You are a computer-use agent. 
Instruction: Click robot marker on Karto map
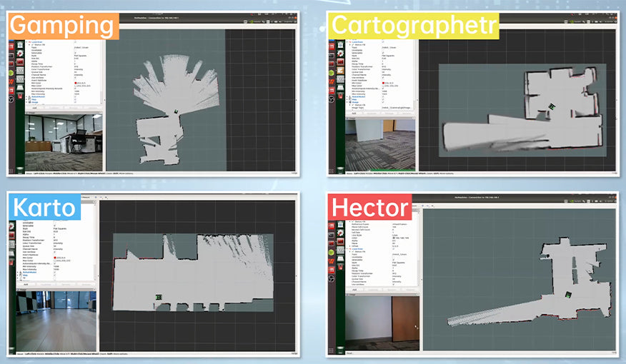click(x=159, y=296)
